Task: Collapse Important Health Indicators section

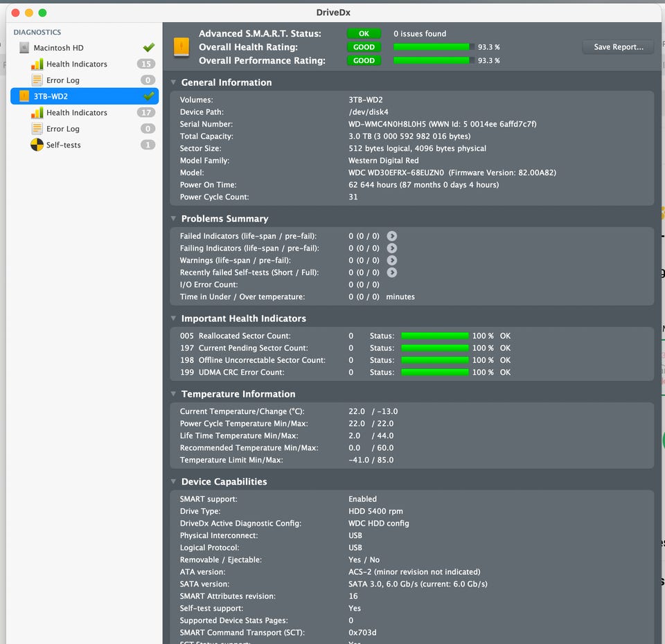Action: point(173,318)
